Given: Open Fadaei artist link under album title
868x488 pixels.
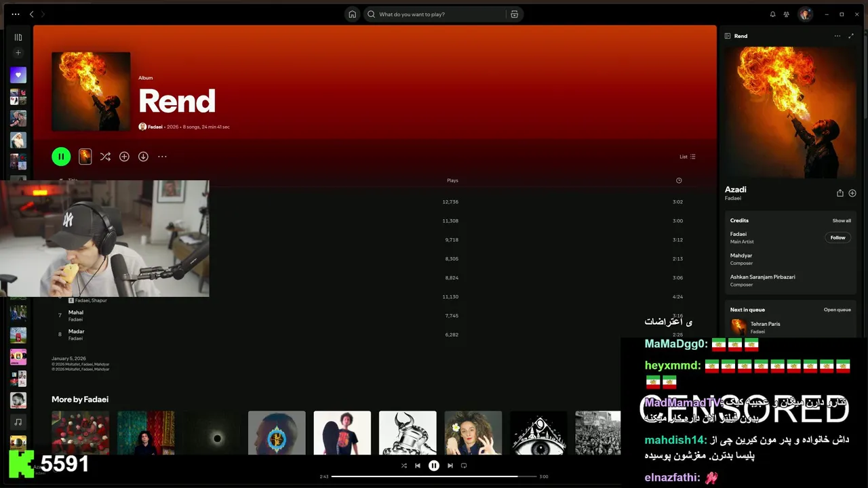Looking at the screenshot, I should [x=155, y=127].
